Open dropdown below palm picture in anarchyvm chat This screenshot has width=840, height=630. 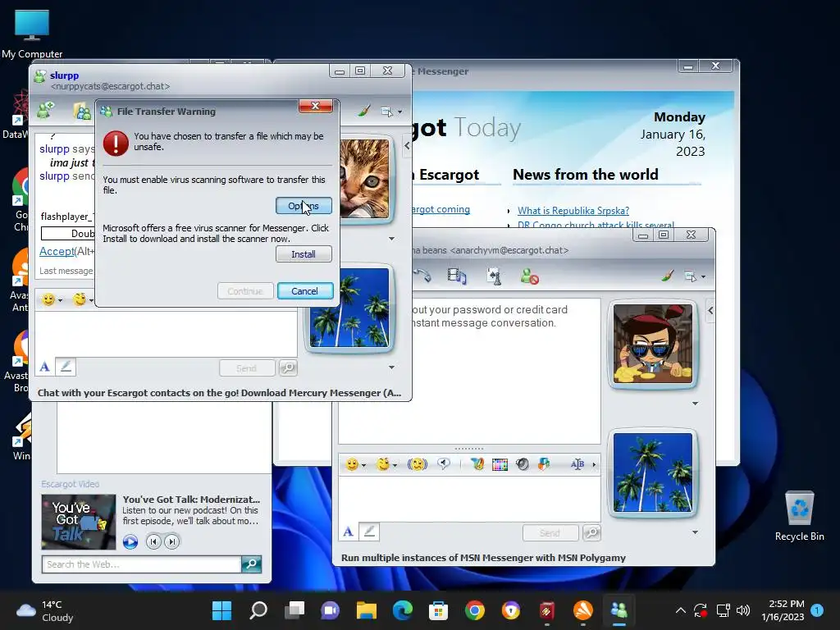(695, 532)
